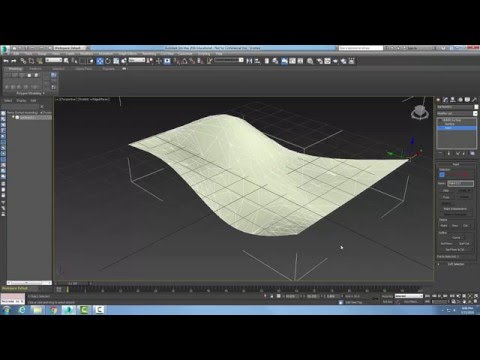Open the Render Setup dialog icon
This screenshot has width=480, height=360.
pos(319,61)
